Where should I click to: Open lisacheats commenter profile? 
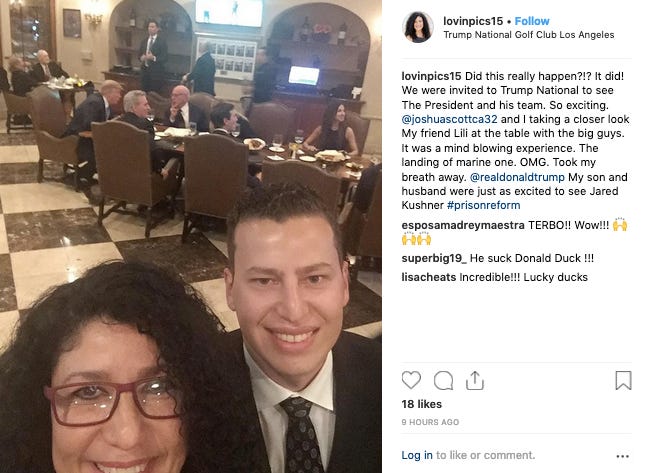pyautogui.click(x=429, y=277)
